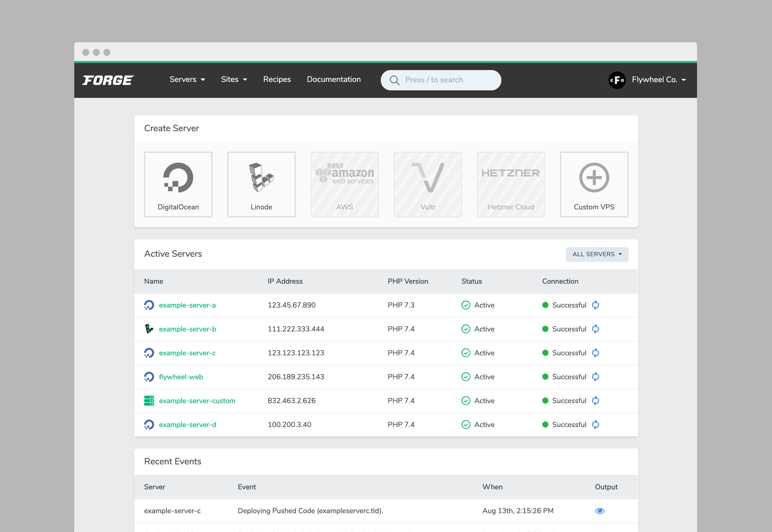Viewport: 772px width, 532px height.
Task: Click the green connection dot for example-server-b
Action: [x=545, y=329]
